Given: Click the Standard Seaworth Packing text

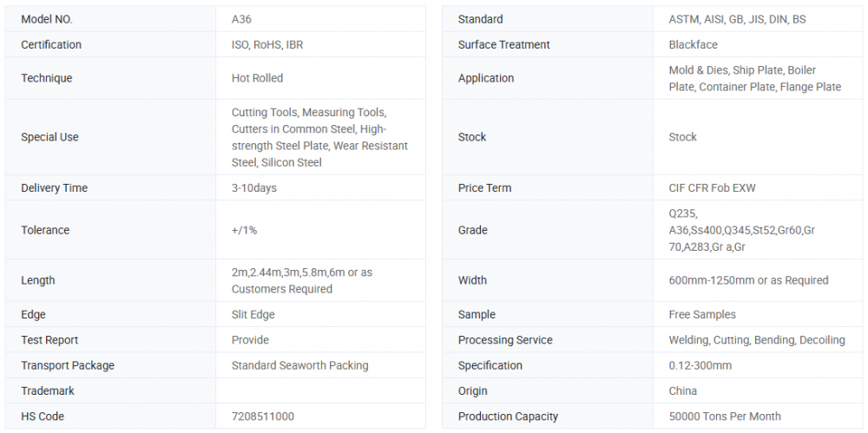Looking at the screenshot, I should tap(299, 365).
